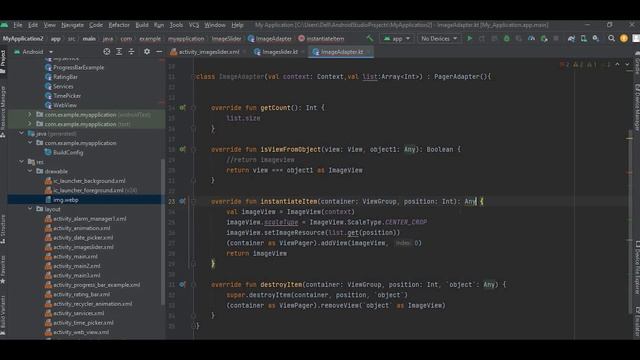This screenshot has height=360, width=640.
Task: Start debugging with the bug icon
Action: pyautogui.click(x=507, y=38)
